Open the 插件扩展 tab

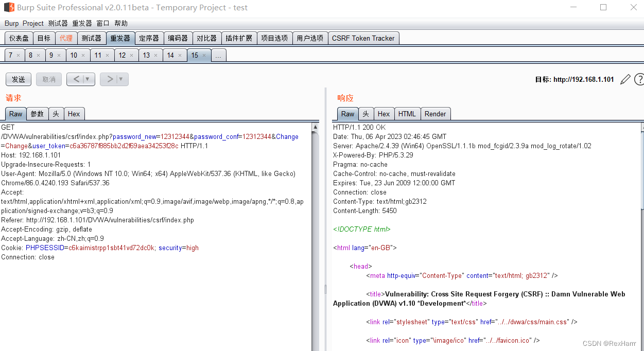pyautogui.click(x=239, y=38)
